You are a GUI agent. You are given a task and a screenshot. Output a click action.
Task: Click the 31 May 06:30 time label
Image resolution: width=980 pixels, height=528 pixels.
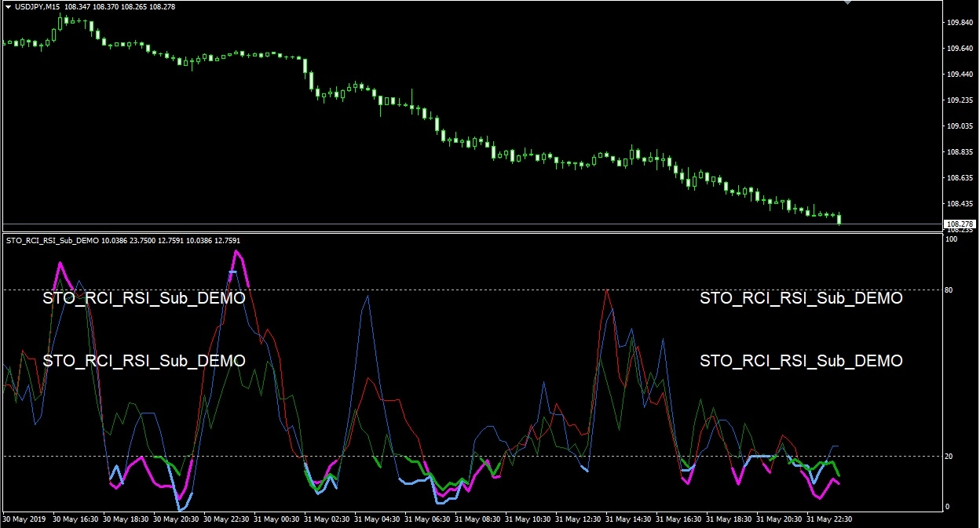tap(429, 519)
